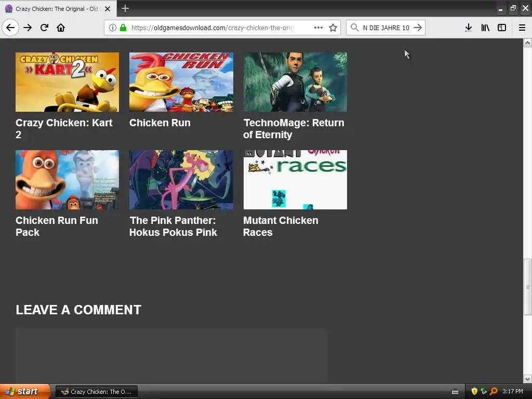Show site information with the info icon
Image resolution: width=532 pixels, height=399 pixels.
113,28
